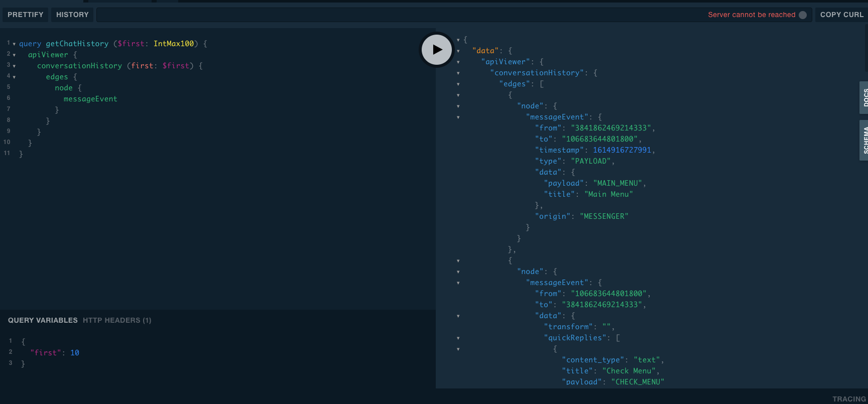Fold the apiViewer block at editor line 2
Image resolution: width=868 pixels, height=404 pixels.
coord(14,55)
